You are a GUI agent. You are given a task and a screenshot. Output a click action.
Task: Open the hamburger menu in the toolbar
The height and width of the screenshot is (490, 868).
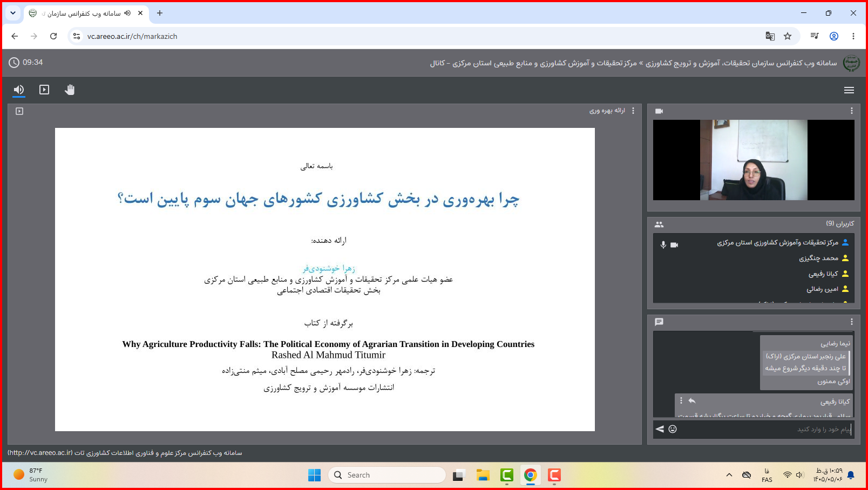[849, 90]
